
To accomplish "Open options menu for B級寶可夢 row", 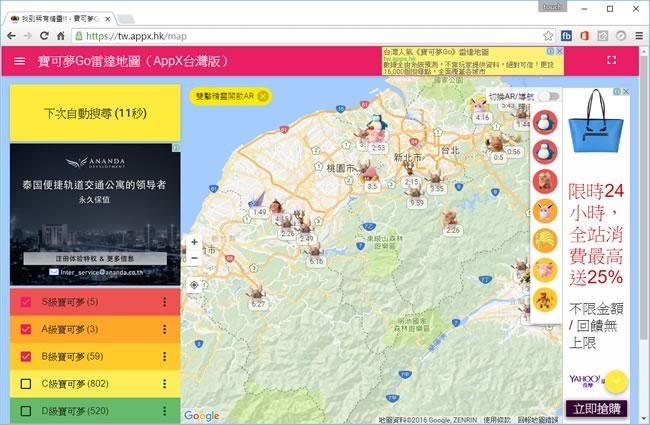I will pos(165,357).
